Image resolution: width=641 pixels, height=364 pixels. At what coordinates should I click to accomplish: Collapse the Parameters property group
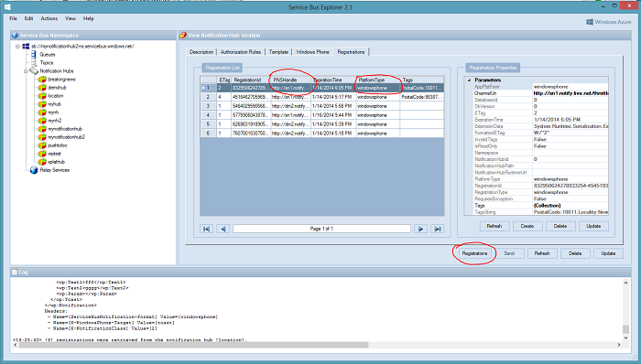point(469,80)
